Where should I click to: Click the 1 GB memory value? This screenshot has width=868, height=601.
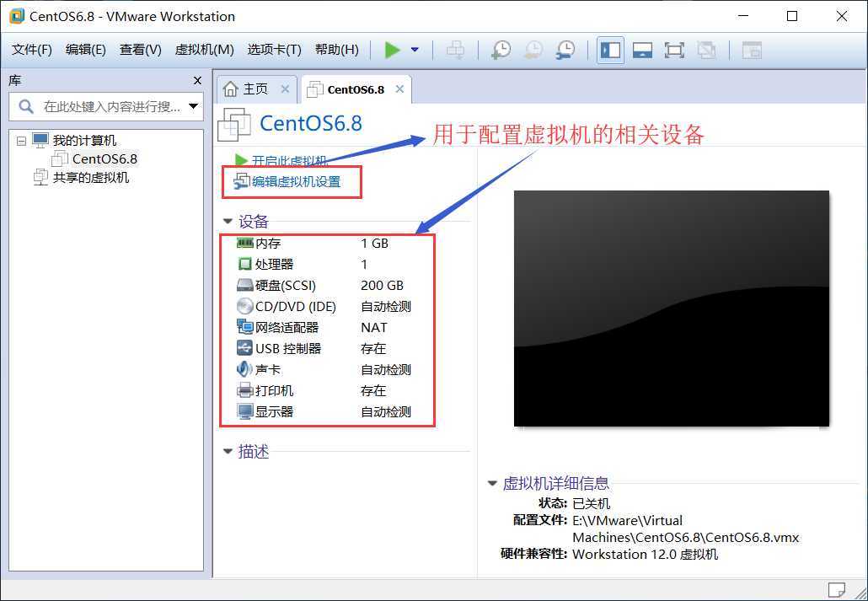pyautogui.click(x=374, y=243)
